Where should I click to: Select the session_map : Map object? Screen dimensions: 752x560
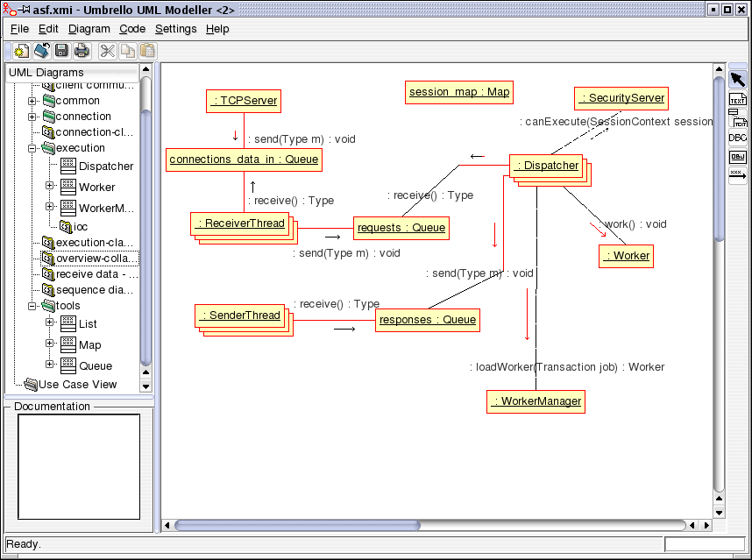(x=459, y=92)
